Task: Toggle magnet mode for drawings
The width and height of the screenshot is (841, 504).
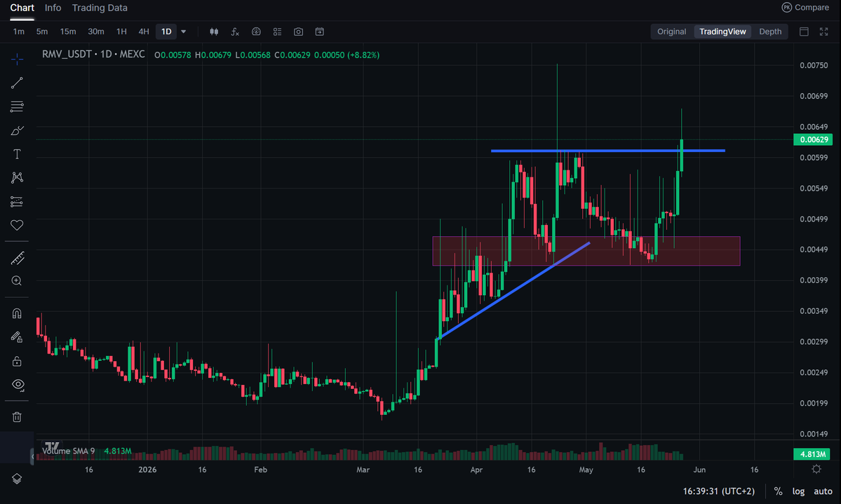Action: (x=17, y=313)
